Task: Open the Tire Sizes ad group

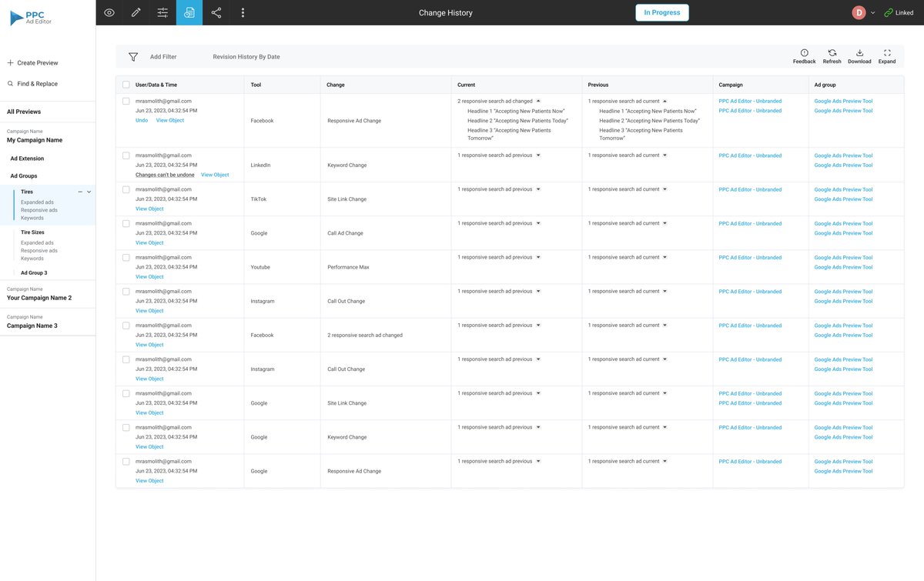Action: 32,232
